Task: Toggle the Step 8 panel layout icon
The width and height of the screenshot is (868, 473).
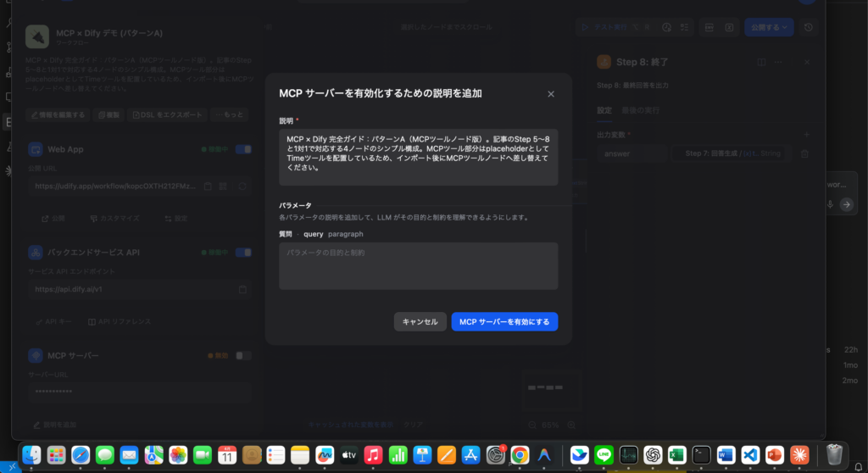Action: click(x=761, y=62)
